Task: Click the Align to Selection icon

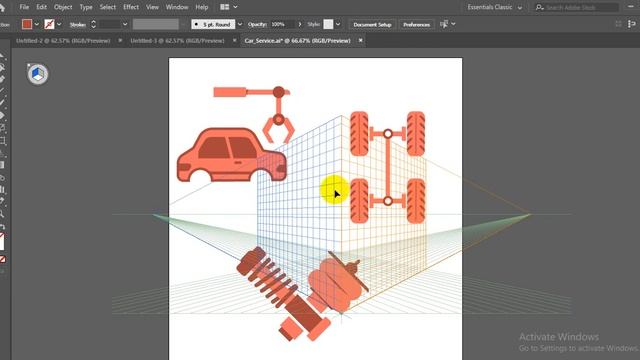Action: coord(444,24)
